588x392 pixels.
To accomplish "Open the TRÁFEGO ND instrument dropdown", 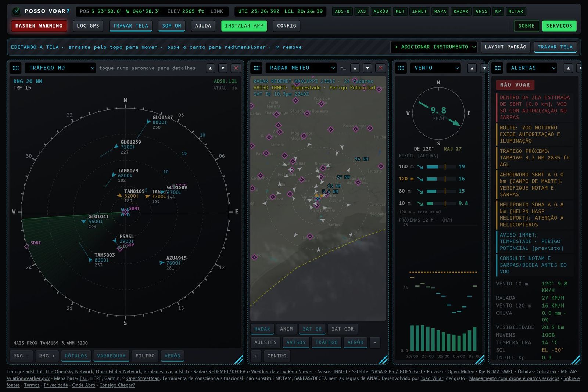I will (x=60, y=68).
